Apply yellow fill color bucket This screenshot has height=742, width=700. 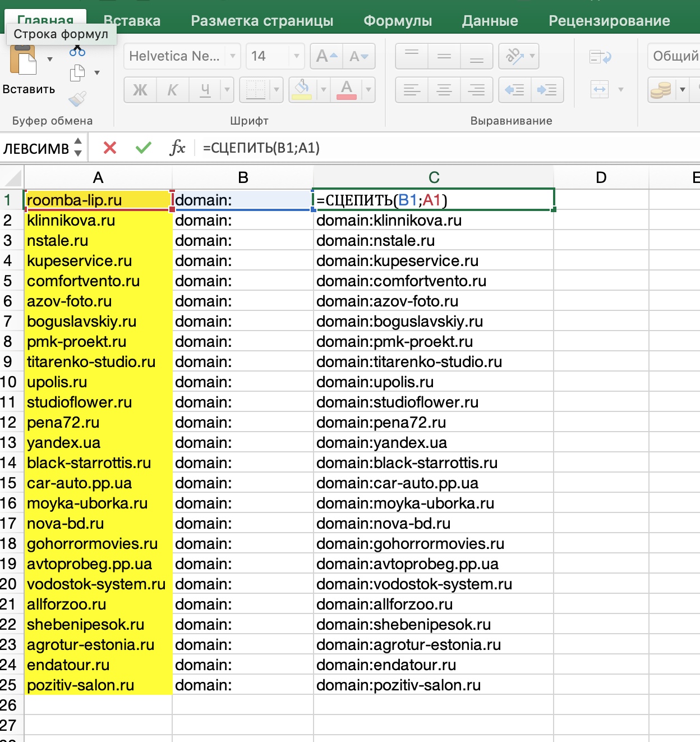(x=303, y=90)
